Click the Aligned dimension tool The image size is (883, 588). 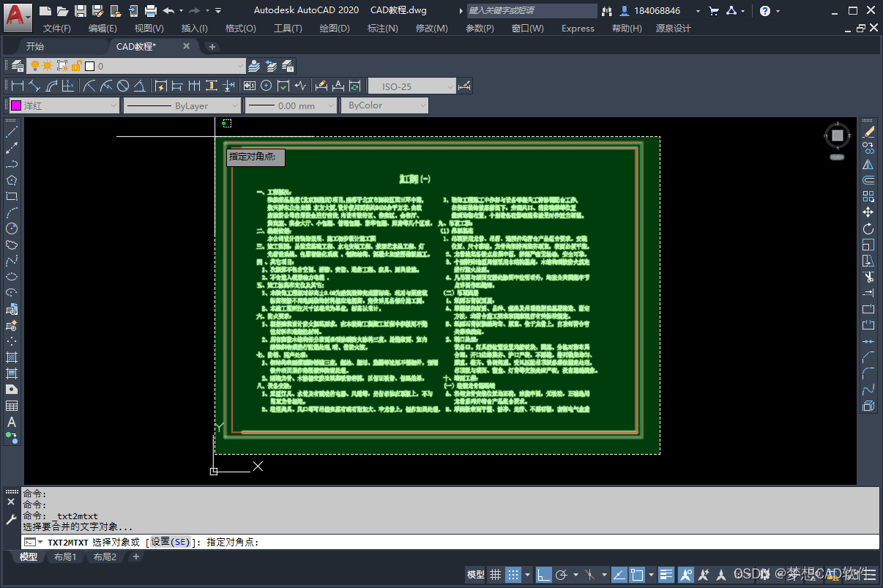pos(34,86)
